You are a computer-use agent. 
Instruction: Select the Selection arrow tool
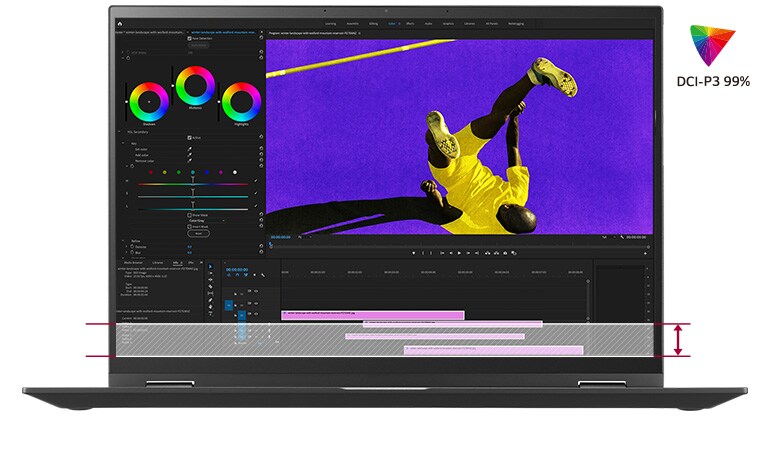click(x=211, y=267)
